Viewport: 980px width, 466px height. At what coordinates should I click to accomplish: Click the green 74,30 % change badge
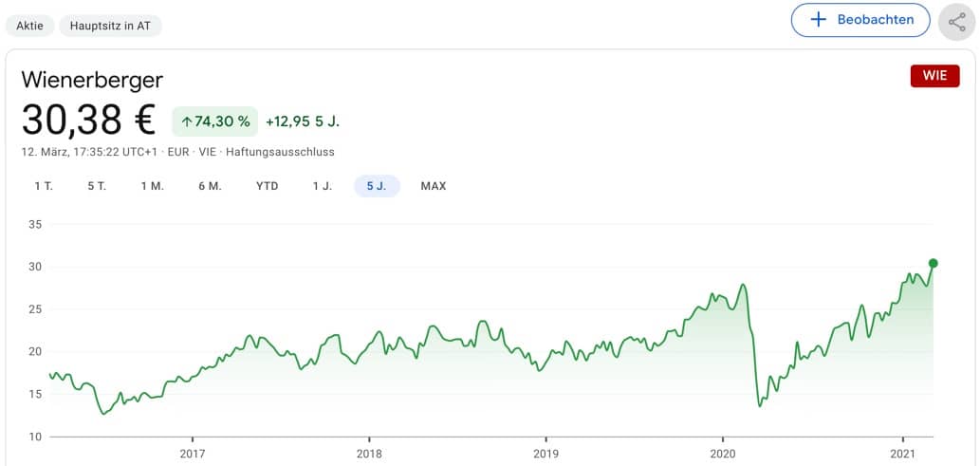tap(215, 121)
